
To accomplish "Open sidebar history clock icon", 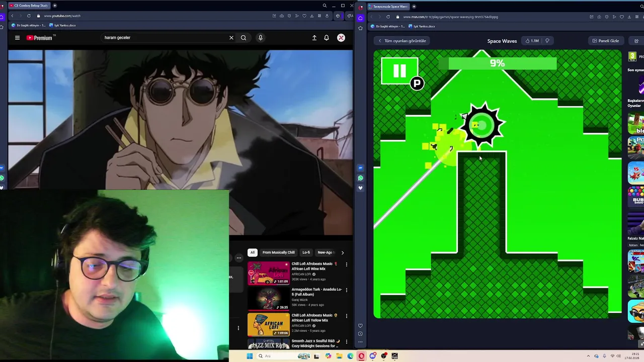I will (x=360, y=334).
